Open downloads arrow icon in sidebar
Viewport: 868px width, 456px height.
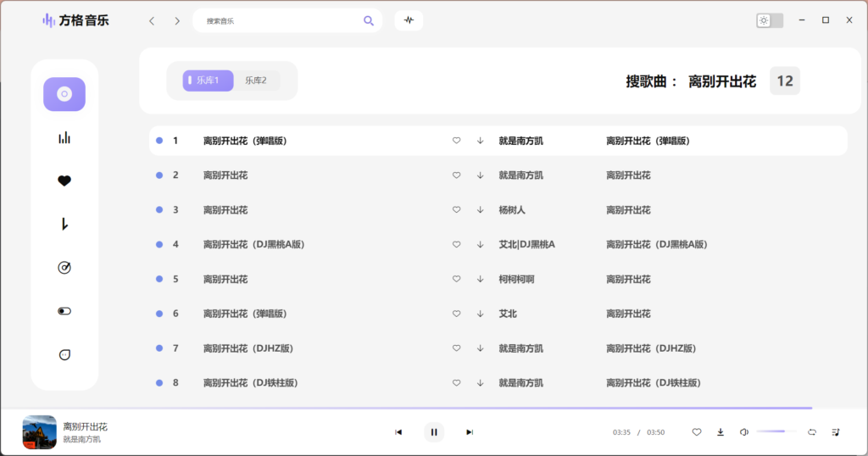(64, 224)
